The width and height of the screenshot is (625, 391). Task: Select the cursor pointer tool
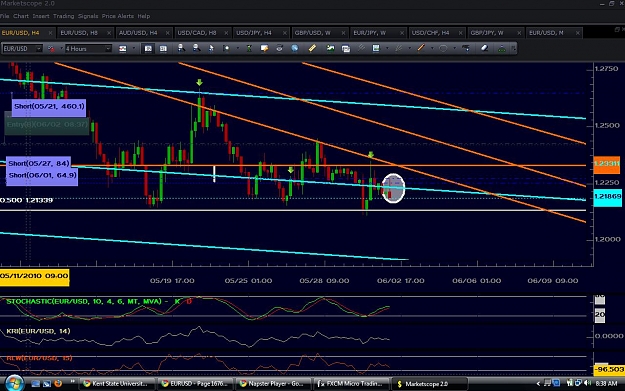211,48
